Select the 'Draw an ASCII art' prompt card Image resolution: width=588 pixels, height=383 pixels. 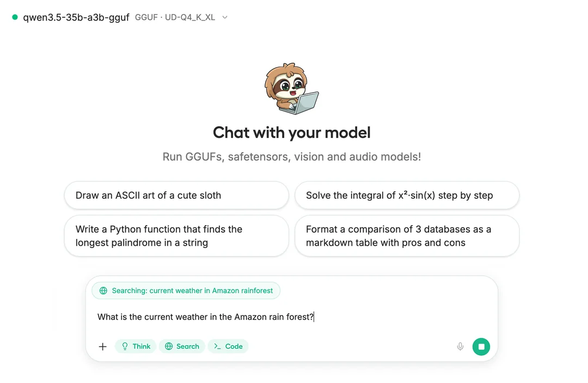[x=176, y=195]
